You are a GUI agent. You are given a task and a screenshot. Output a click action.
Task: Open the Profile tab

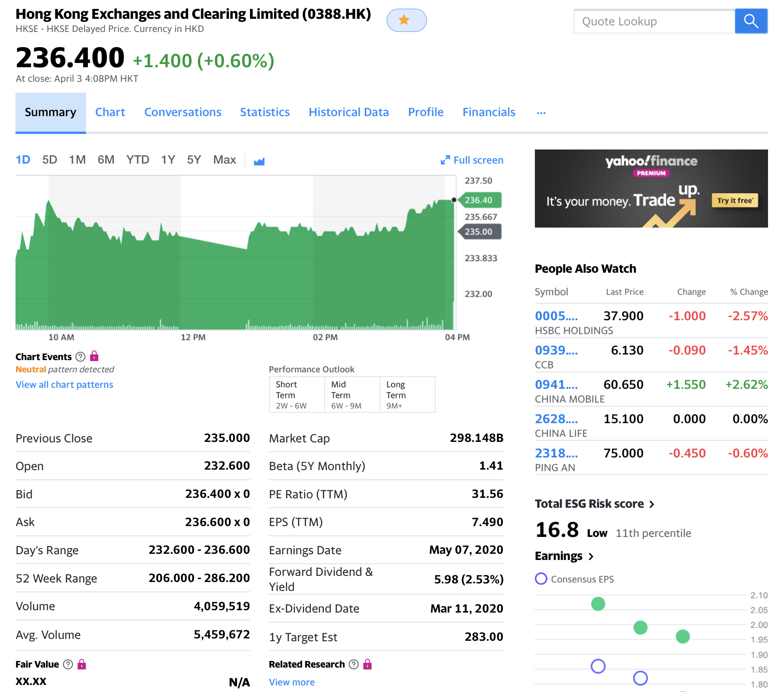coord(426,112)
